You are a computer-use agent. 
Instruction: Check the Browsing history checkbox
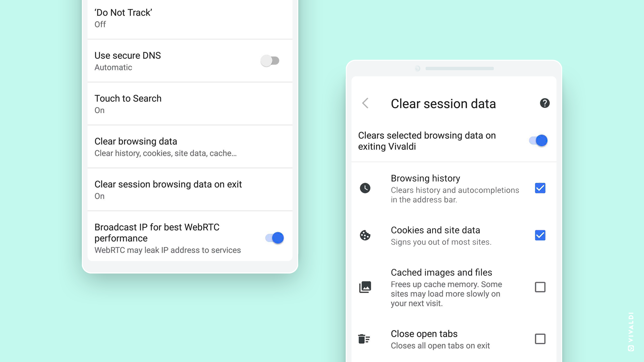(540, 188)
